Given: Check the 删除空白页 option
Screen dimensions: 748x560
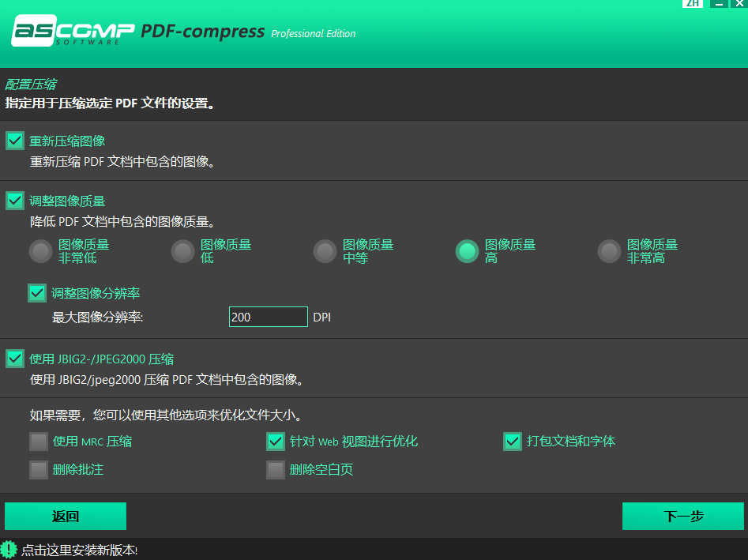Looking at the screenshot, I should (276, 470).
